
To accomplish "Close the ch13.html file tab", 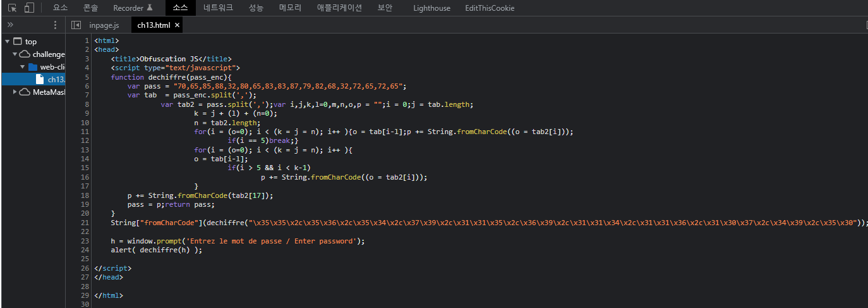I will [x=178, y=25].
